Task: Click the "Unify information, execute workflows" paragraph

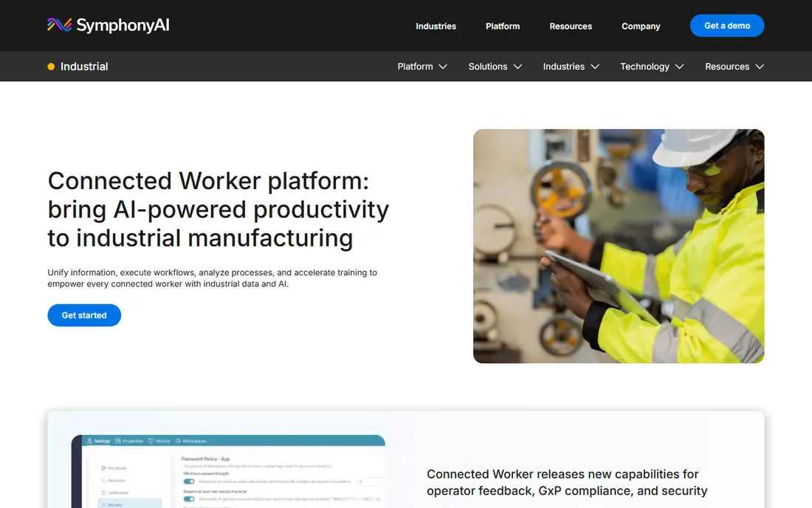Action: [213, 278]
